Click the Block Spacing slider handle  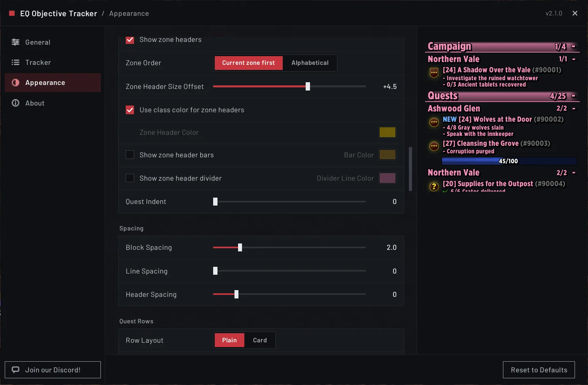coord(240,247)
